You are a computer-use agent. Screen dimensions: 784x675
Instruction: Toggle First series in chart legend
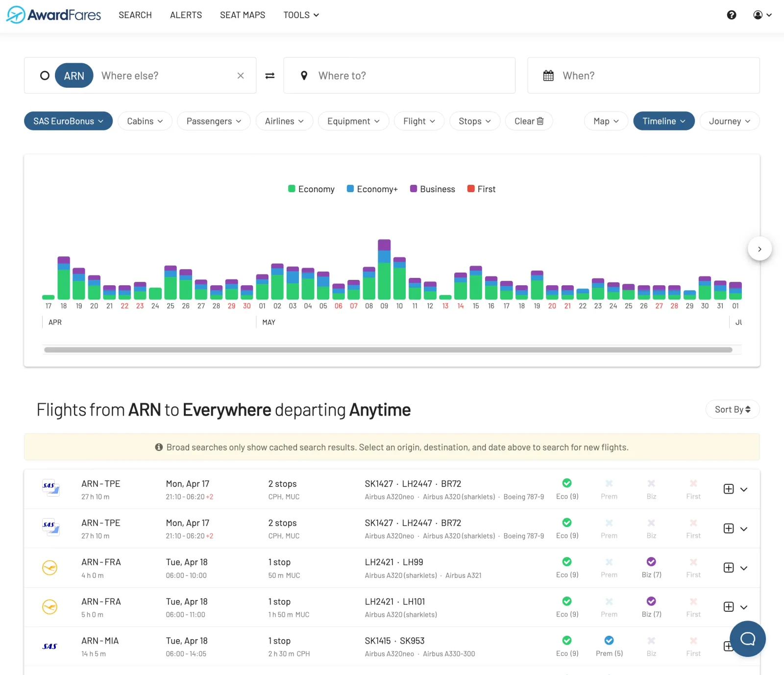pyautogui.click(x=482, y=189)
